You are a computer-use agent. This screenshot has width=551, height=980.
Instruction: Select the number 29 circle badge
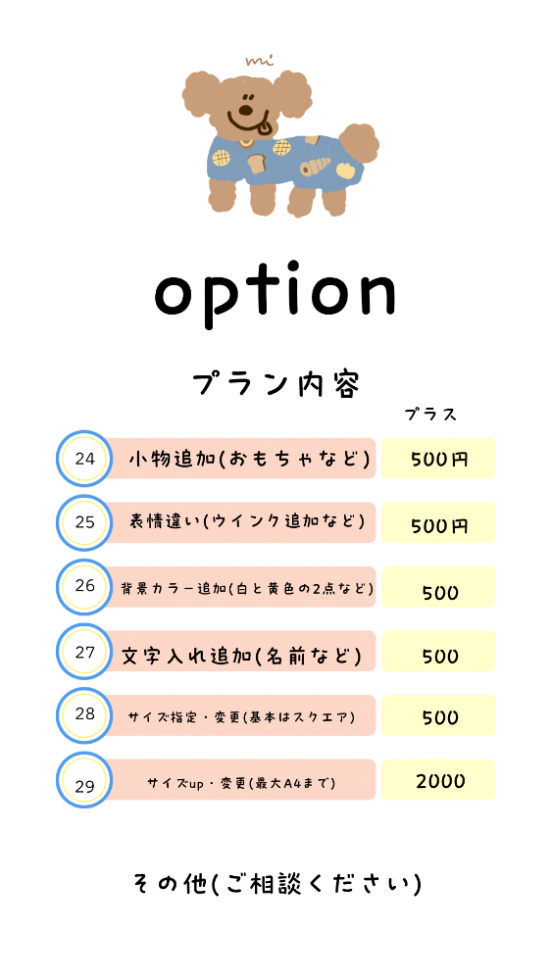coord(84,779)
